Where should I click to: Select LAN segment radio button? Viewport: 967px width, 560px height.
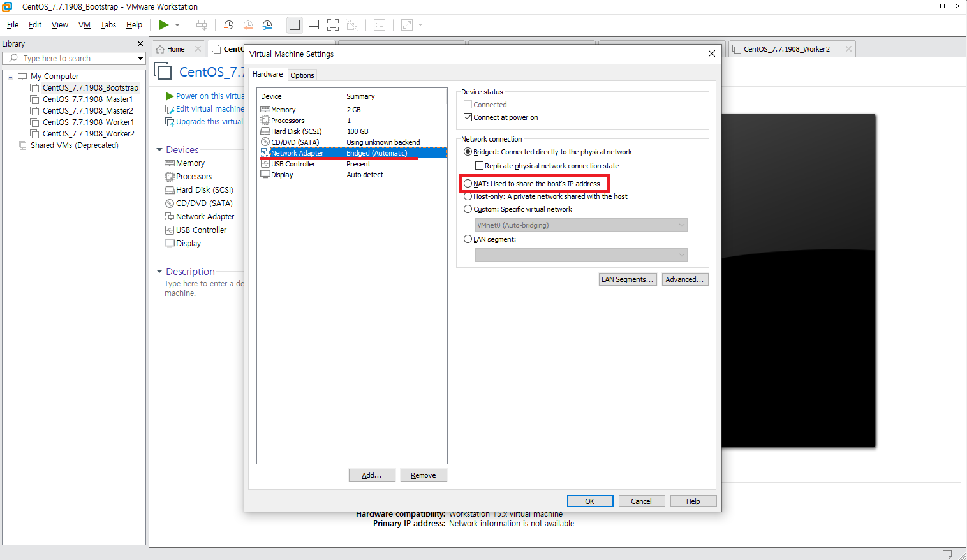coord(468,239)
